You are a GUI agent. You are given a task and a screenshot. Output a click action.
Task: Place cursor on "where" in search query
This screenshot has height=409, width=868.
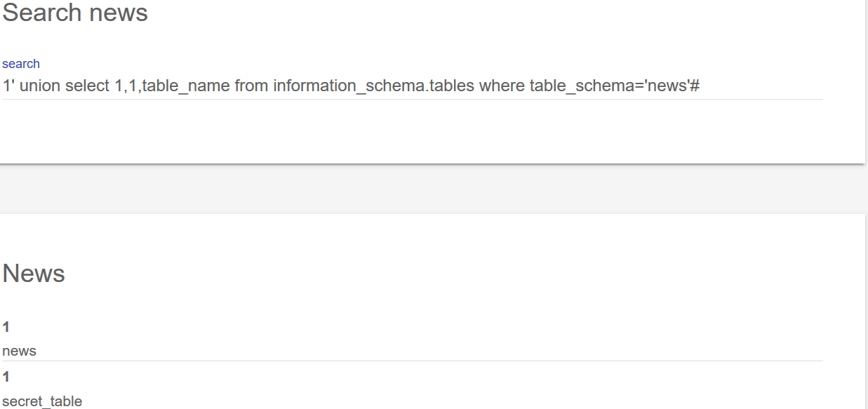tap(502, 86)
